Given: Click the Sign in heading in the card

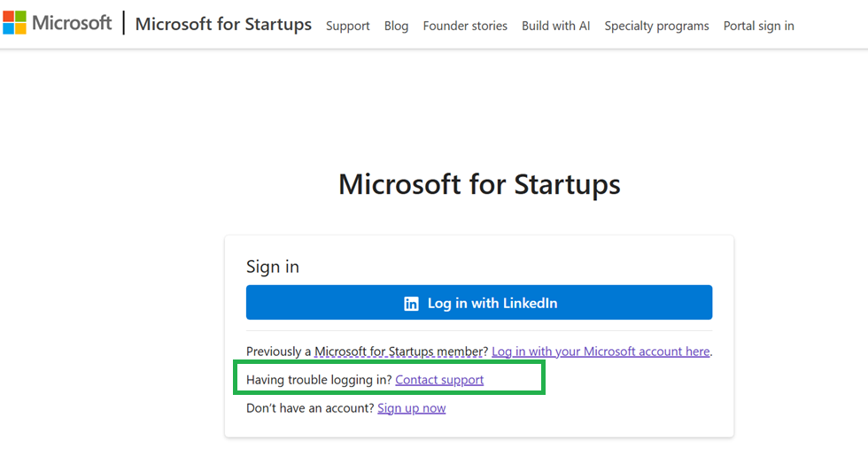Looking at the screenshot, I should 273,267.
